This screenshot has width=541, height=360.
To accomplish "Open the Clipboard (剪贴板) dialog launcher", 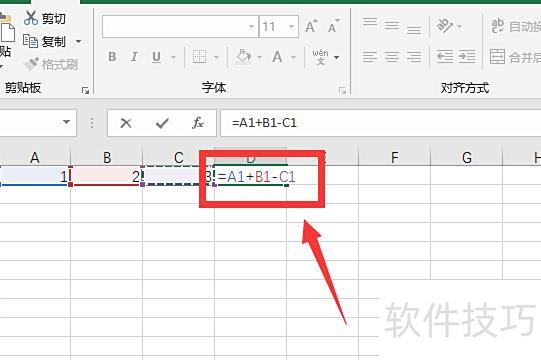I will 85,90.
